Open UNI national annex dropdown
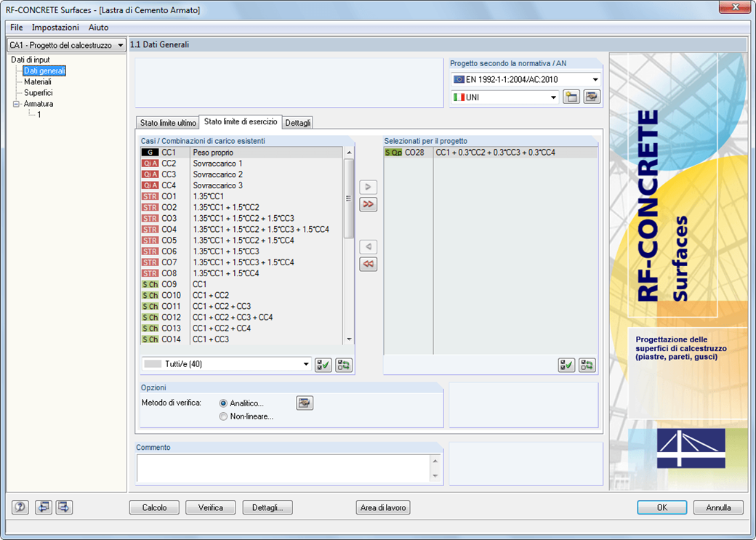 pyautogui.click(x=504, y=97)
